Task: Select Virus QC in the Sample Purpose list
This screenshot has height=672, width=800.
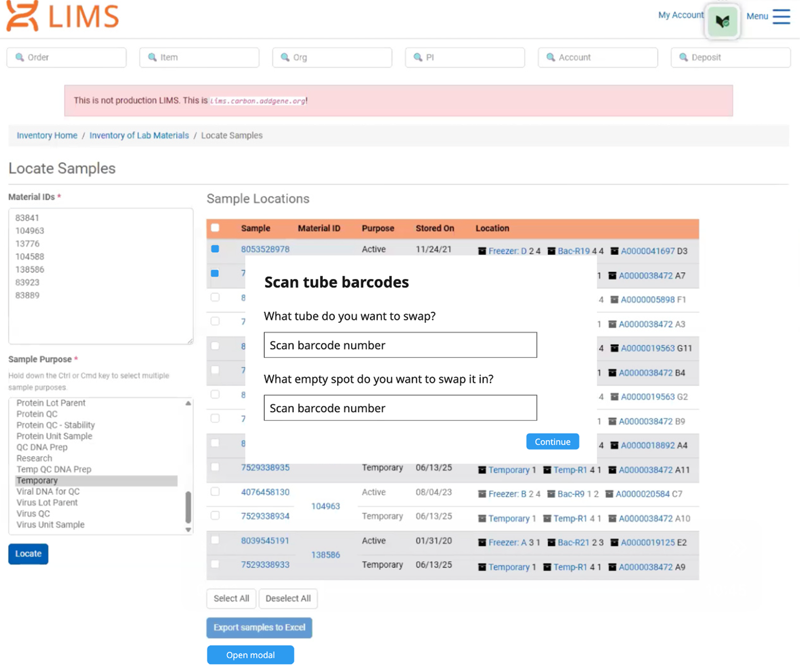Action: tap(33, 514)
